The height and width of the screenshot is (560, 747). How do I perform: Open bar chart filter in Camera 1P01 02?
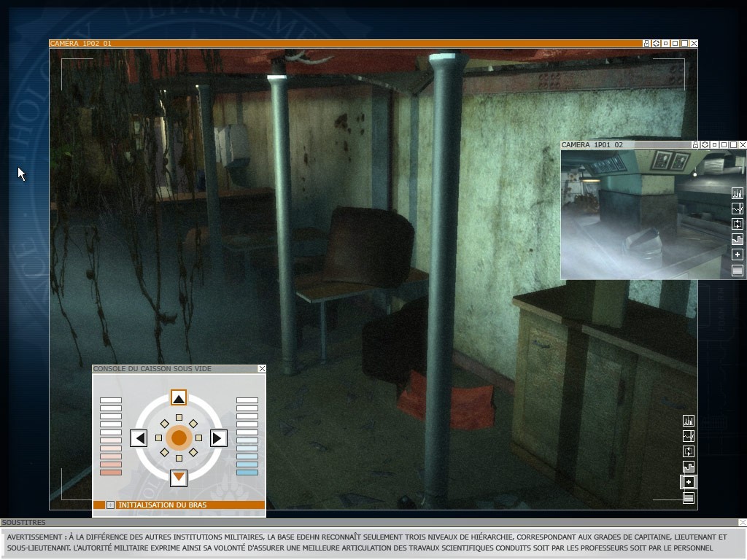click(x=738, y=193)
